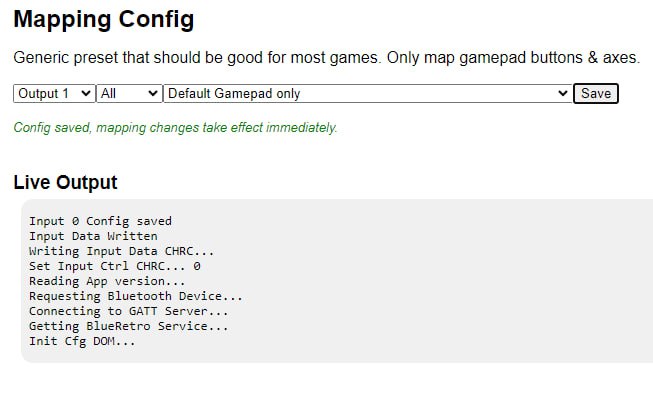Image resolution: width=653 pixels, height=403 pixels.
Task: Click the Live Output heading
Action: tap(65, 182)
